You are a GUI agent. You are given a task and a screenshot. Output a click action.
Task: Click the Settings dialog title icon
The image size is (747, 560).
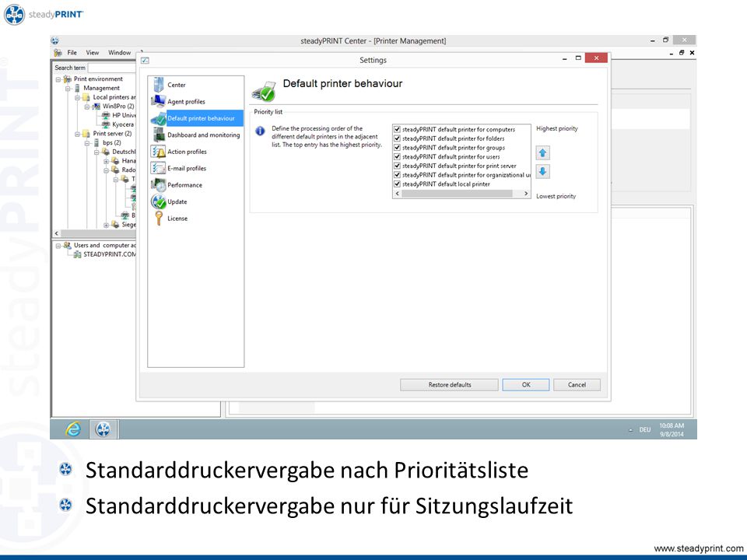click(146, 61)
